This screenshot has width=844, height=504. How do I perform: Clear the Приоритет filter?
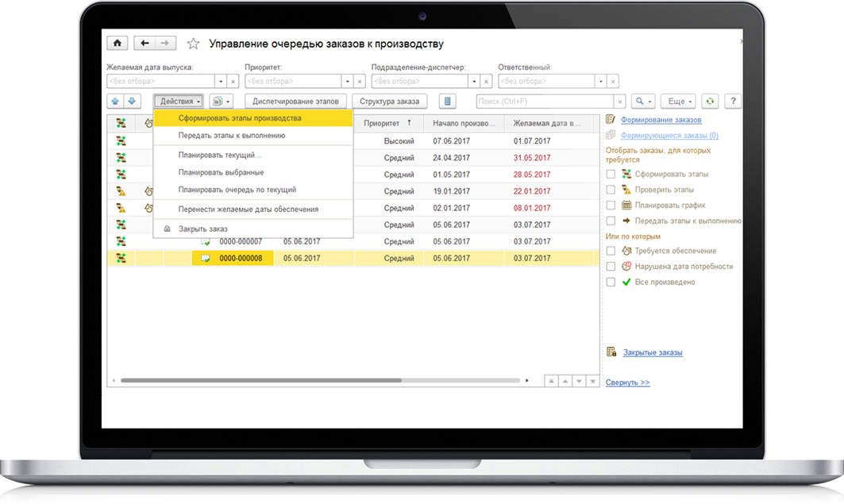click(360, 81)
